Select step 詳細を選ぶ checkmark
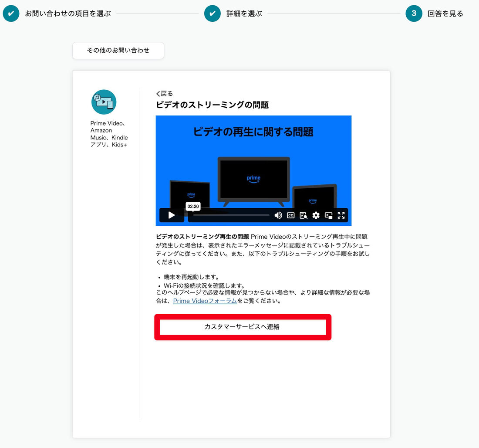 click(x=213, y=14)
